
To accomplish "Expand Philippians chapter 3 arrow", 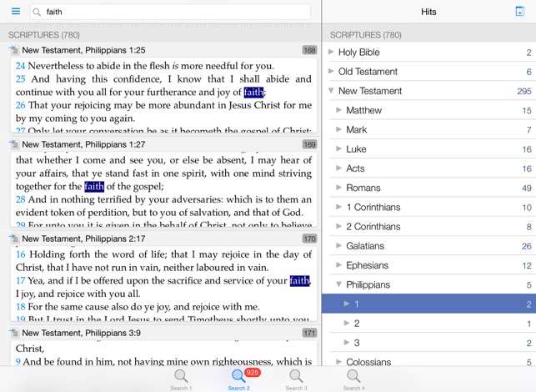I will click(347, 343).
